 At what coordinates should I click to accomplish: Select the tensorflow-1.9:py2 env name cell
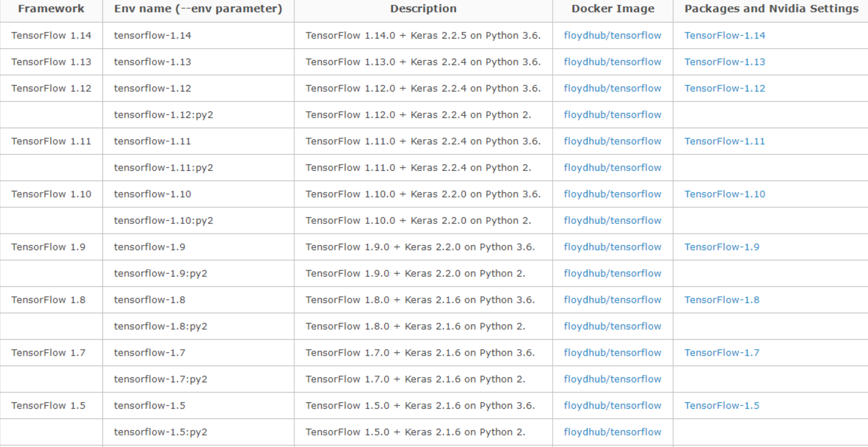[x=198, y=273]
